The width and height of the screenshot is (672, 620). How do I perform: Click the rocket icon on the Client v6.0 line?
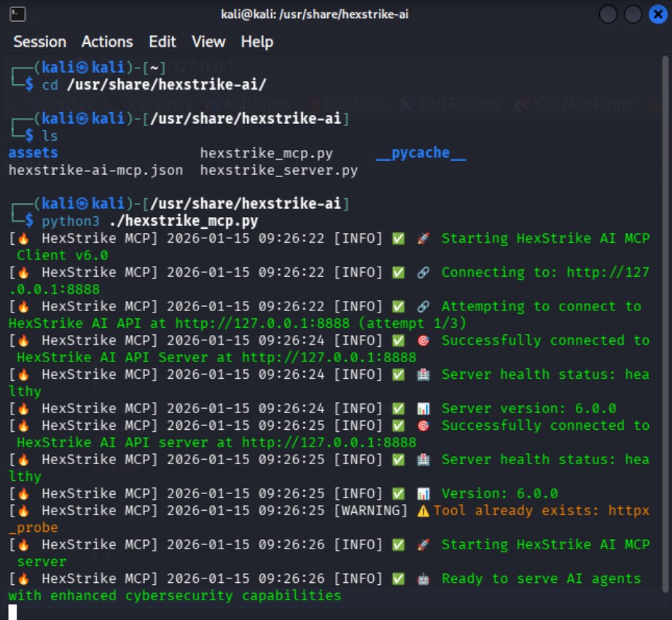tap(423, 238)
